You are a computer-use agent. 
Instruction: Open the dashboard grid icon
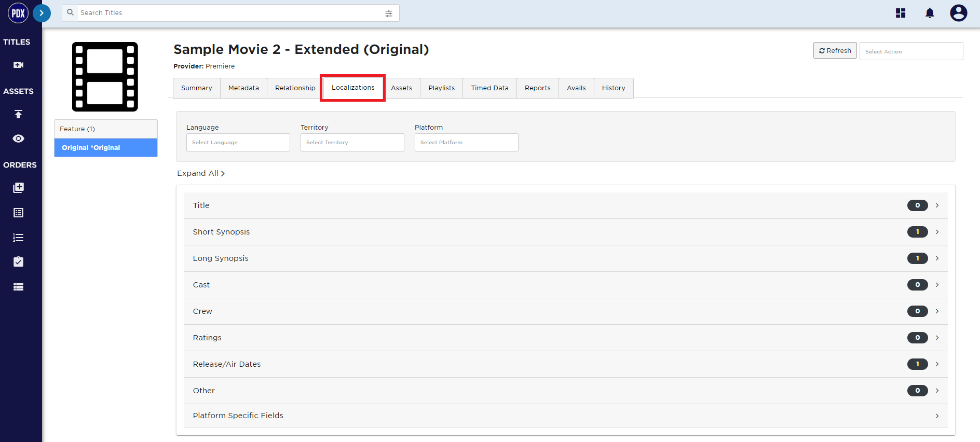click(901, 13)
